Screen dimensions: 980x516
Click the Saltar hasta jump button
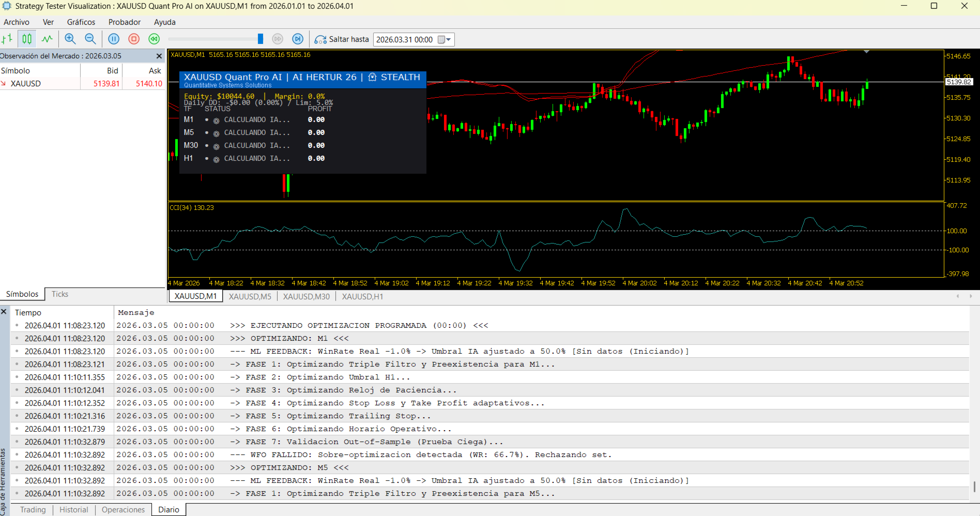tap(342, 39)
